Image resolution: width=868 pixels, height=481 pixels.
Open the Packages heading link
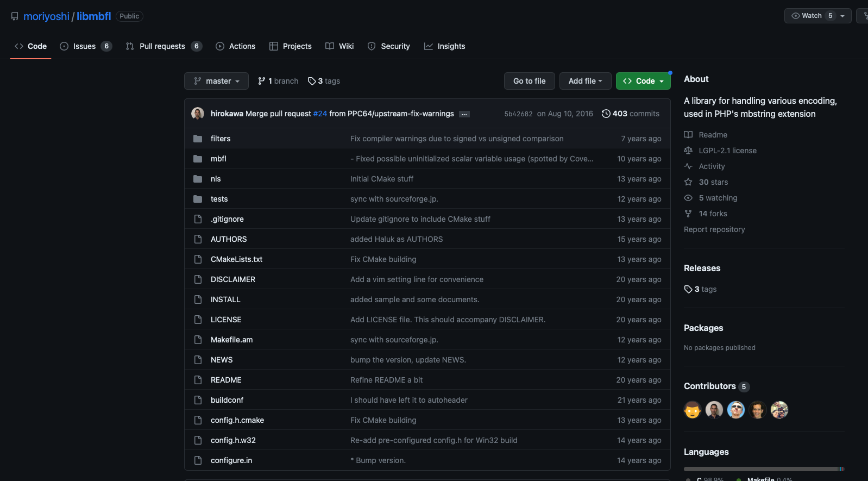point(703,328)
